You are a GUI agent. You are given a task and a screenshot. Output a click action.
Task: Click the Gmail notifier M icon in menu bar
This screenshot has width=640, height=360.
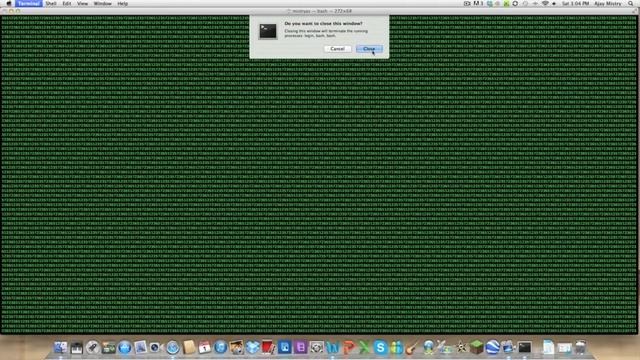click(478, 3)
